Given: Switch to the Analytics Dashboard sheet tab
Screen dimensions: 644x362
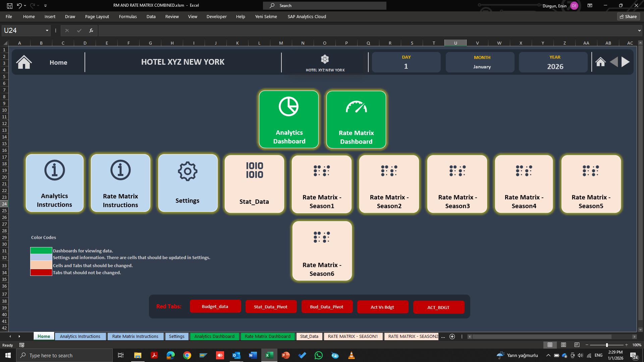Looking at the screenshot, I should click(x=214, y=336).
